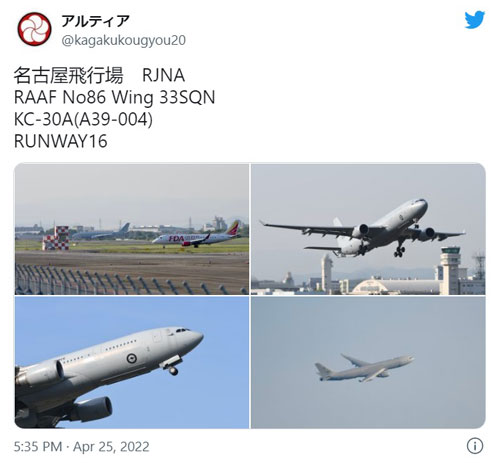The width and height of the screenshot is (500, 463).
Task: Open the FDA jet on runway photo
Action: (132, 229)
